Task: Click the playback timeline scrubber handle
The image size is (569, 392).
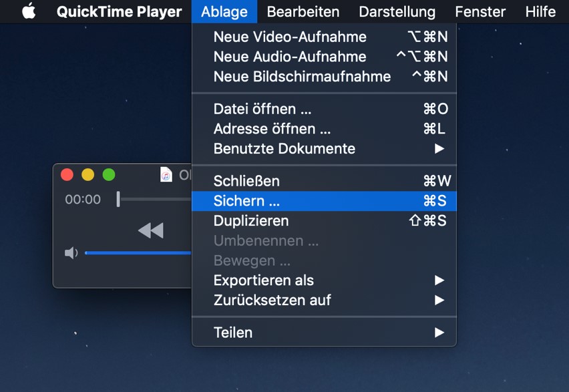Action: tap(118, 199)
